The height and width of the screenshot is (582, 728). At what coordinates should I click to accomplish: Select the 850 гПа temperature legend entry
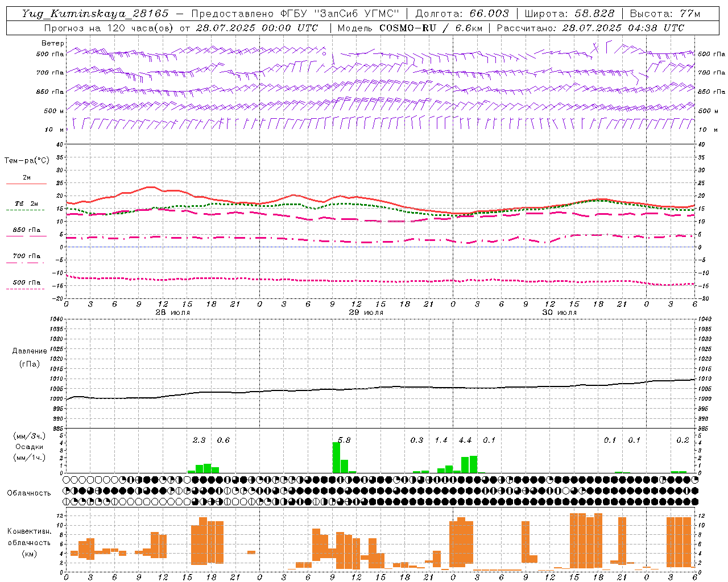26,231
